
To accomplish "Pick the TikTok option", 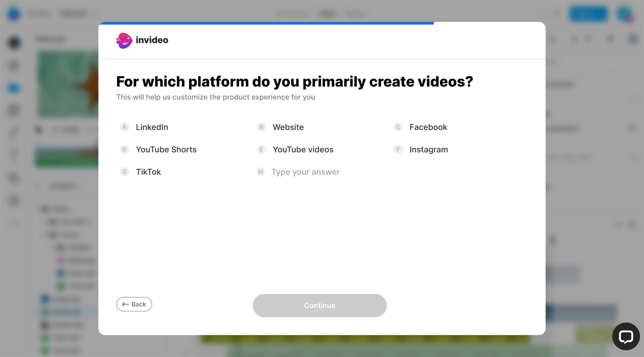I will pyautogui.click(x=140, y=172).
